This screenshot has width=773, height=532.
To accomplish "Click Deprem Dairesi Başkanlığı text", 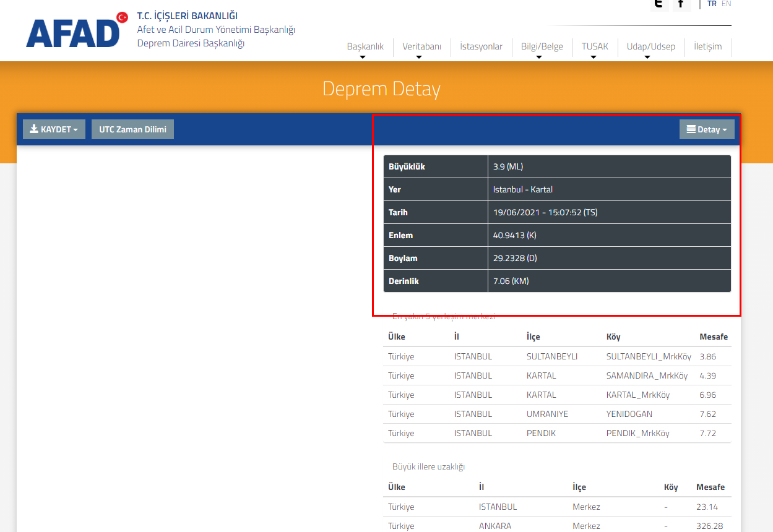I will (191, 43).
